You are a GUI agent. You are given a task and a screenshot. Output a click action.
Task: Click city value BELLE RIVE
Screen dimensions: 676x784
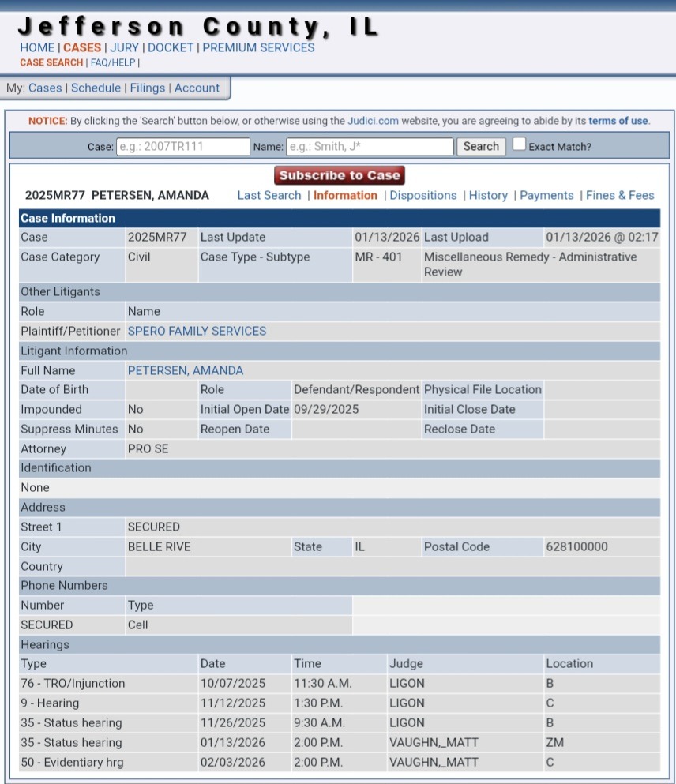[x=159, y=546]
